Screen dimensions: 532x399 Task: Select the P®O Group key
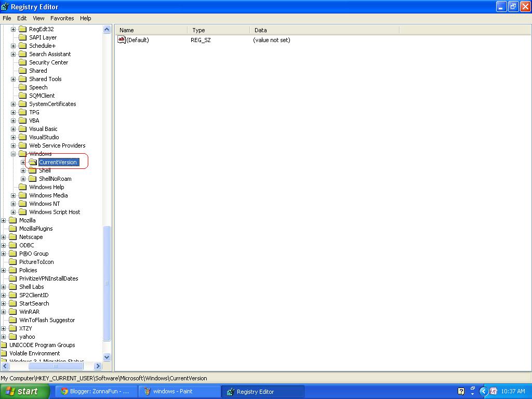(34, 254)
